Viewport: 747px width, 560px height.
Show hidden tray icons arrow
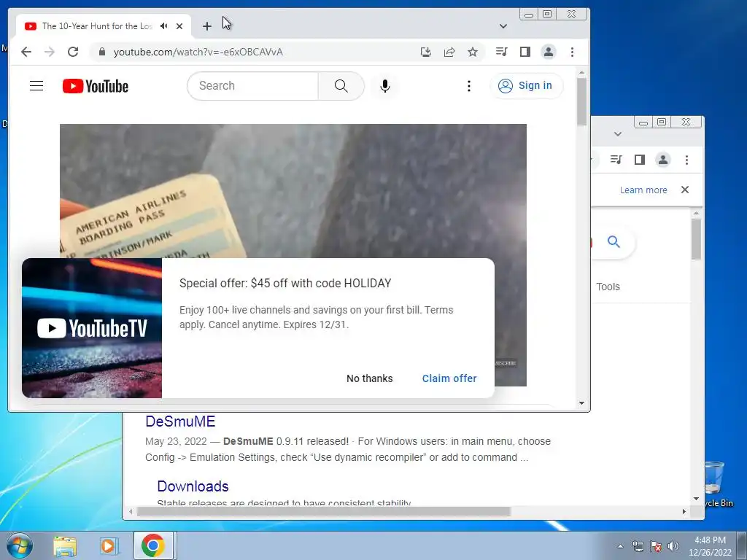620,546
